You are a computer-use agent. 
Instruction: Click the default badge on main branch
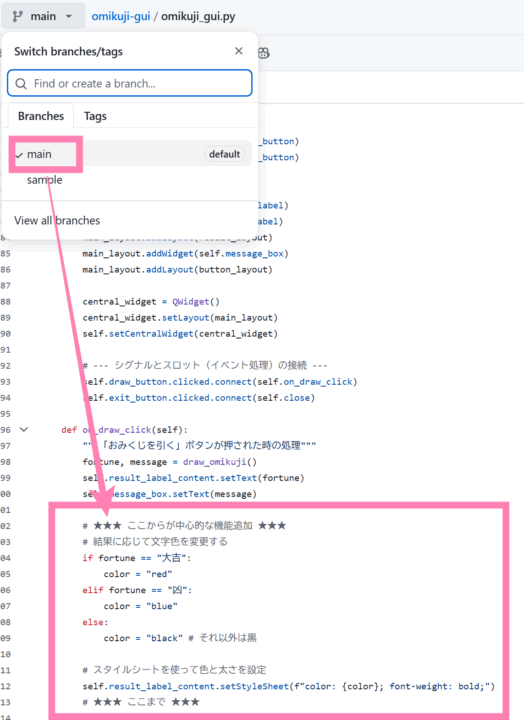pyautogui.click(x=224, y=154)
